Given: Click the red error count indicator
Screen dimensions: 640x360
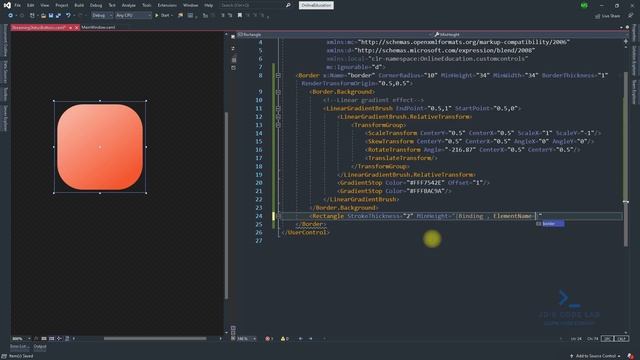Looking at the screenshot, I should click(x=269, y=339).
